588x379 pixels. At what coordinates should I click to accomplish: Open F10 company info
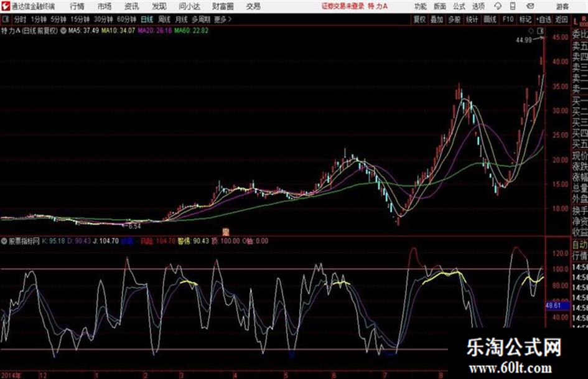pyautogui.click(x=508, y=19)
